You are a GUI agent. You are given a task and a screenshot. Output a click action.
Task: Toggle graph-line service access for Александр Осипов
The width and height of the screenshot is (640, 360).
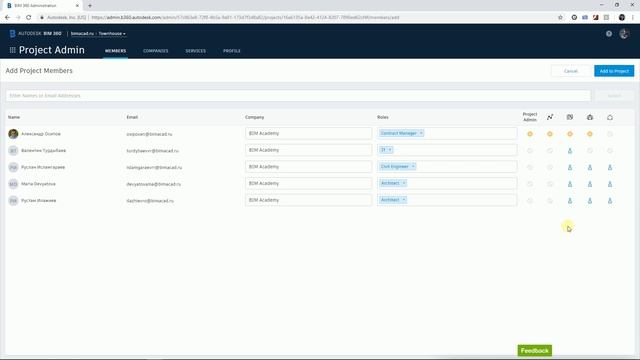[550, 134]
